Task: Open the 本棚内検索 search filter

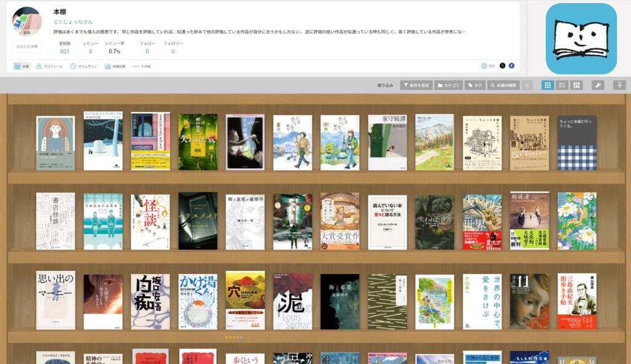Action: point(503,85)
